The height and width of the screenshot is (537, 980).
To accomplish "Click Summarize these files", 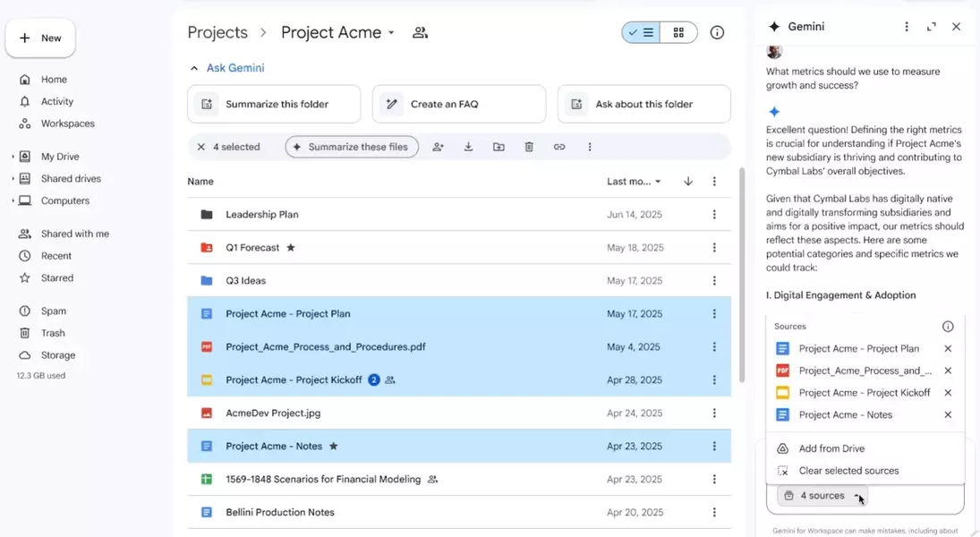I will [352, 147].
